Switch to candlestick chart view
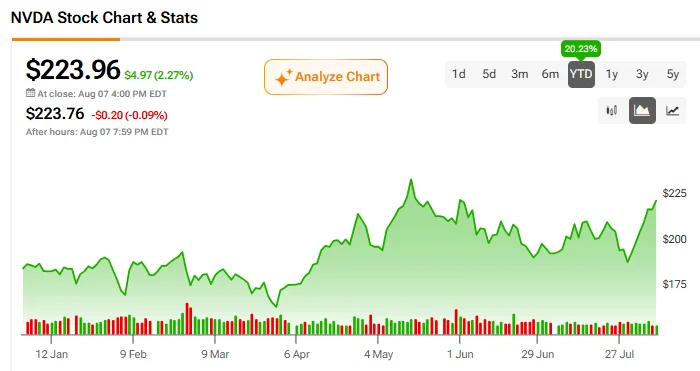The height and width of the screenshot is (371, 700). pyautogui.click(x=612, y=110)
